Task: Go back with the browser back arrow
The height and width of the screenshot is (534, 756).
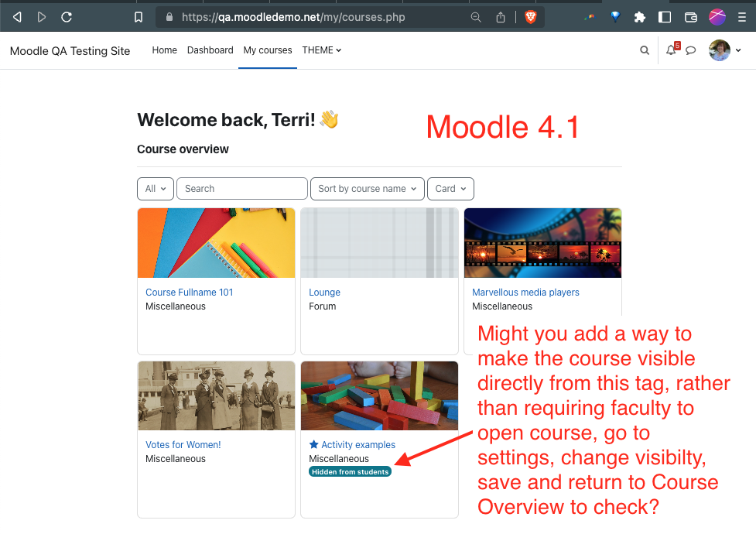Action: (x=17, y=17)
